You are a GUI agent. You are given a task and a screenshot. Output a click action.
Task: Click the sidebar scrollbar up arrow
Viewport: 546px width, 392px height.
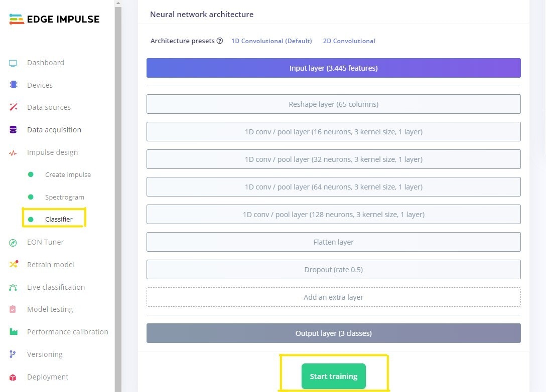(x=118, y=3)
